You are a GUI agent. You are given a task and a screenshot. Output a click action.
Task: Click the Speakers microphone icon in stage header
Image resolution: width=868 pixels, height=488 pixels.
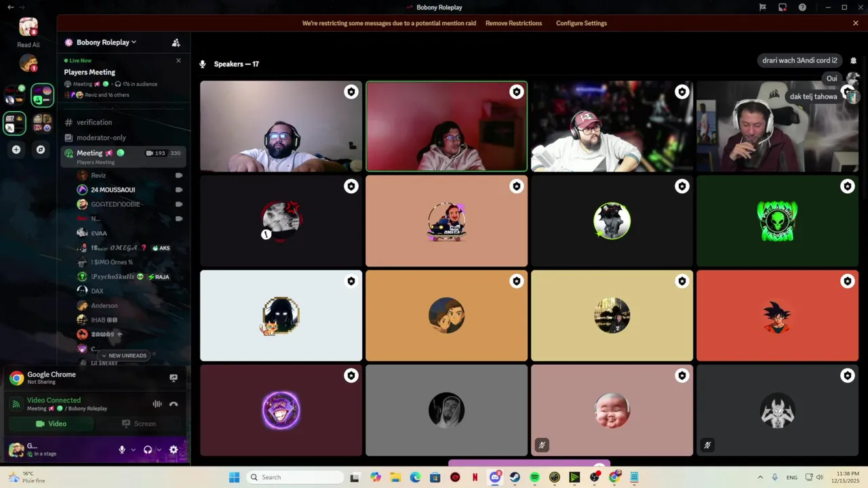(202, 64)
